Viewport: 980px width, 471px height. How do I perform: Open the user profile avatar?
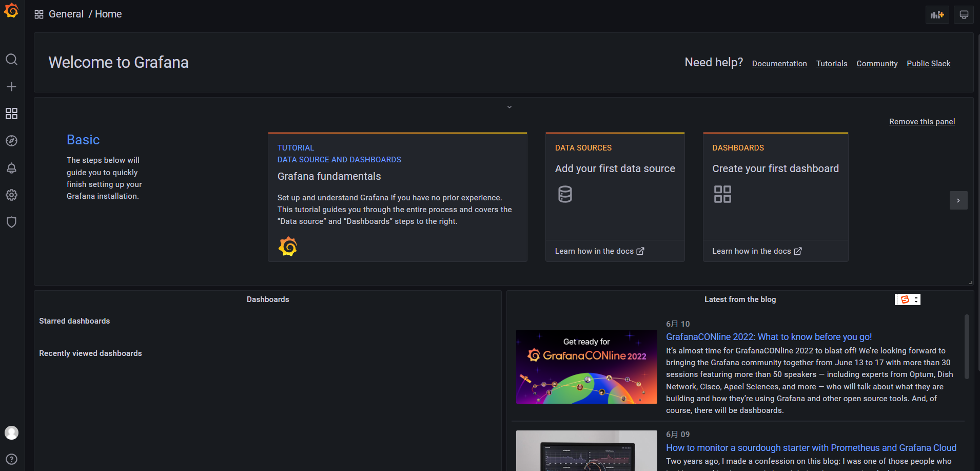[11, 432]
